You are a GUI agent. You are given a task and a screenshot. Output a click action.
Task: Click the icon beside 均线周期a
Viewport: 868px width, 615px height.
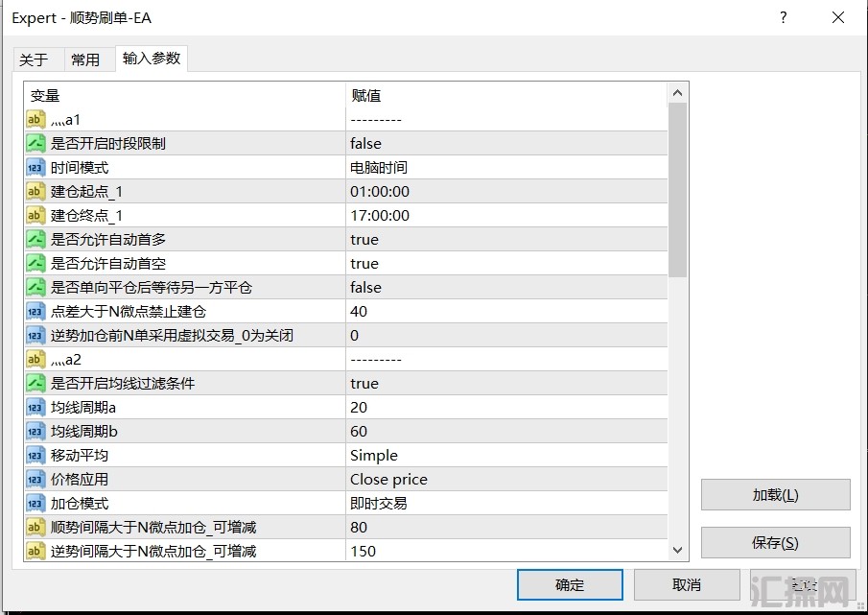pyautogui.click(x=35, y=407)
